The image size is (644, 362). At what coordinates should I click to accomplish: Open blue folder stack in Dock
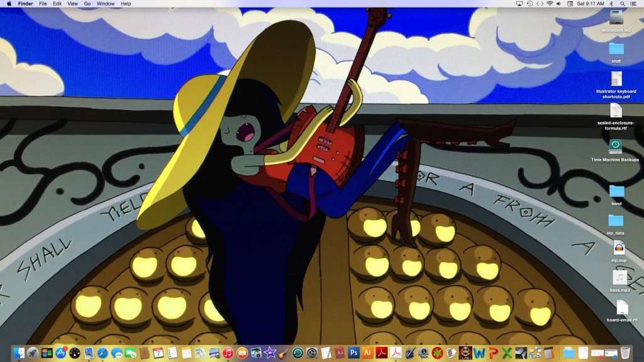[569, 353]
